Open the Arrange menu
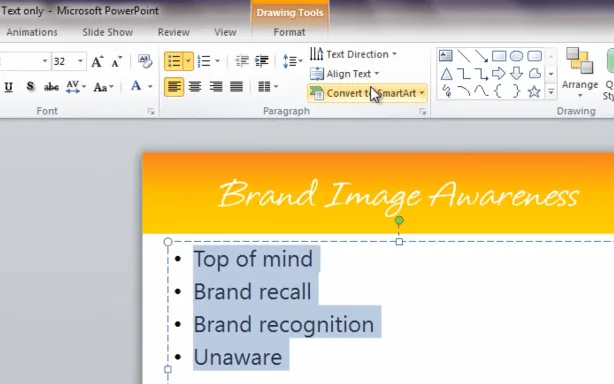Screen dimensions: 614x384 pyautogui.click(x=580, y=72)
